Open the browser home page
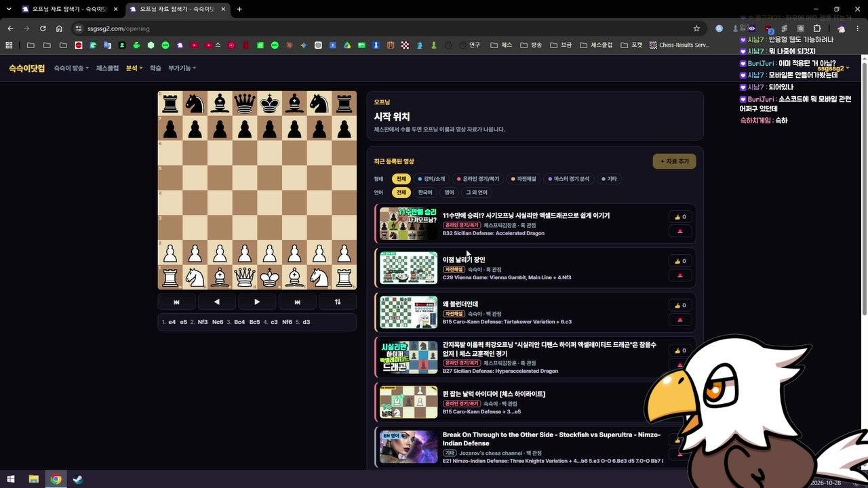Screen dimensions: 868x488 (59, 28)
